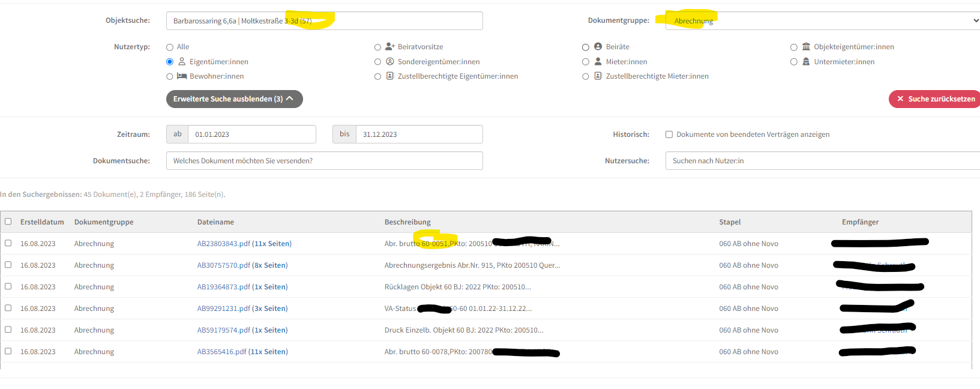This screenshot has height=389, width=980.
Task: Open the 'ab' start date field
Action: coord(251,134)
